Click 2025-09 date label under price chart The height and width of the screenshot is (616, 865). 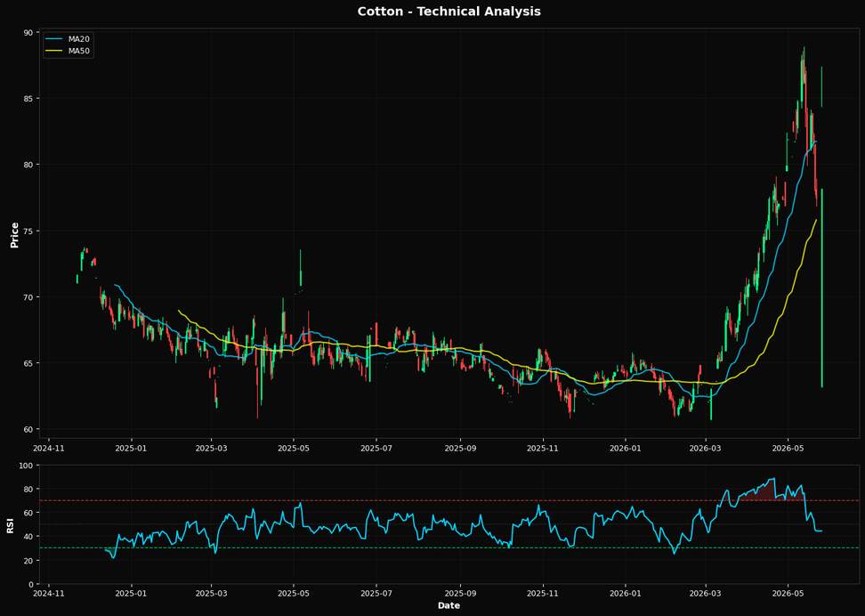pyautogui.click(x=460, y=448)
